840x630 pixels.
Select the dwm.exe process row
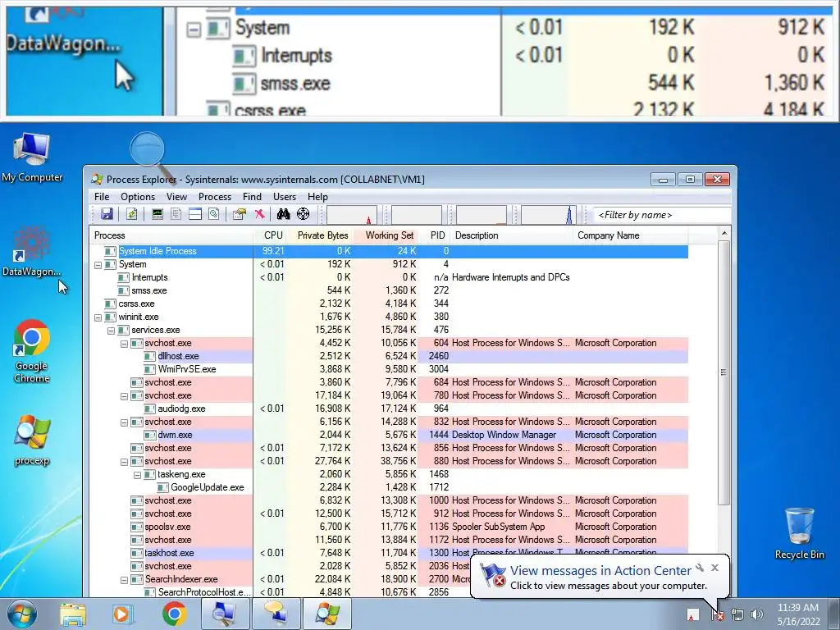tap(389, 435)
